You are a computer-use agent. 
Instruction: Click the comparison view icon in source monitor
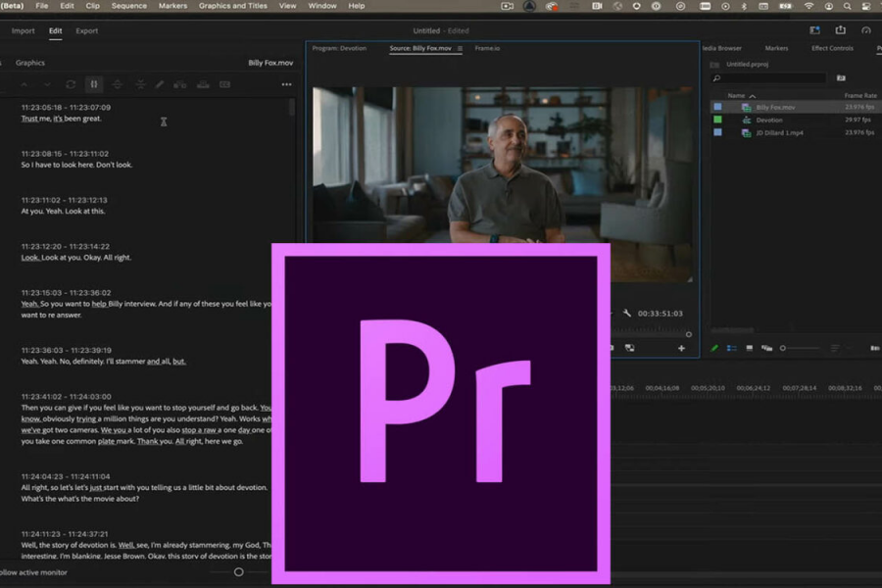pos(630,348)
